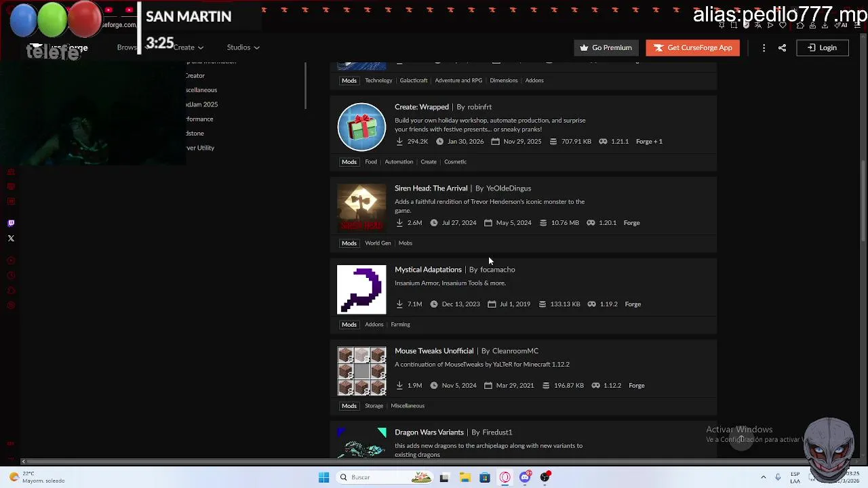Click updated clock icon beside Jan 30, 2026
This screenshot has width=868, height=488.
pos(439,142)
